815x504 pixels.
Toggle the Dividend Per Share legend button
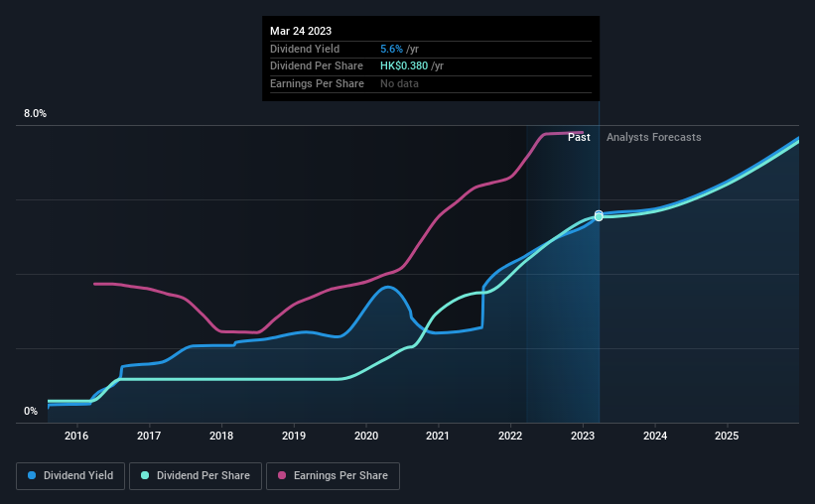196,476
